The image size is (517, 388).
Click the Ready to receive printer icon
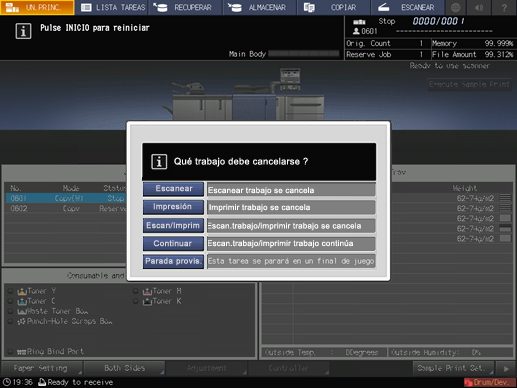point(42,382)
